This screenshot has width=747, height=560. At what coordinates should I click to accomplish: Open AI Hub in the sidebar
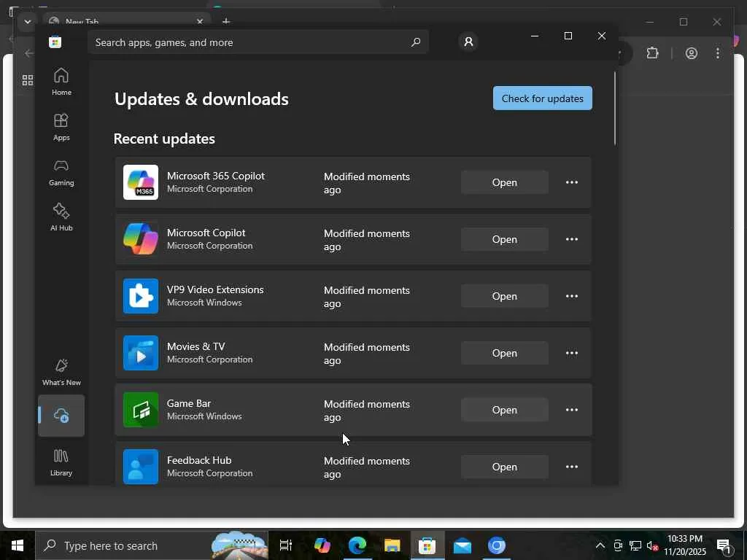[x=61, y=217]
